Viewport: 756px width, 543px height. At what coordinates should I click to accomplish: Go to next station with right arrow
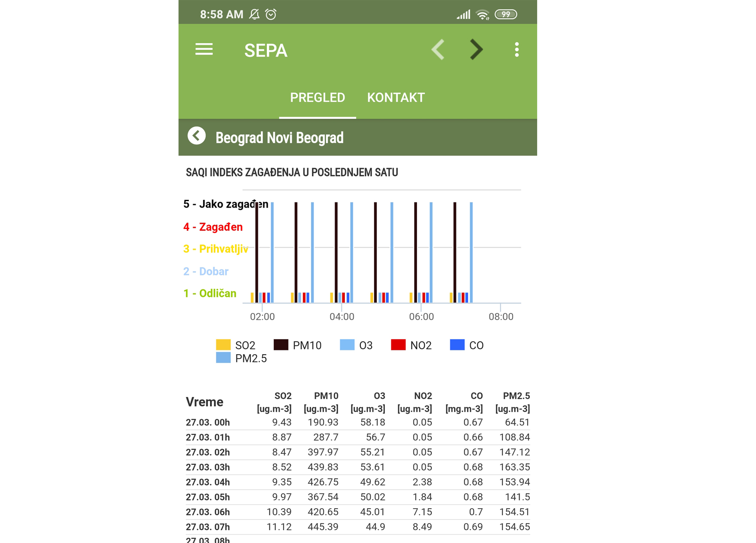(x=476, y=49)
